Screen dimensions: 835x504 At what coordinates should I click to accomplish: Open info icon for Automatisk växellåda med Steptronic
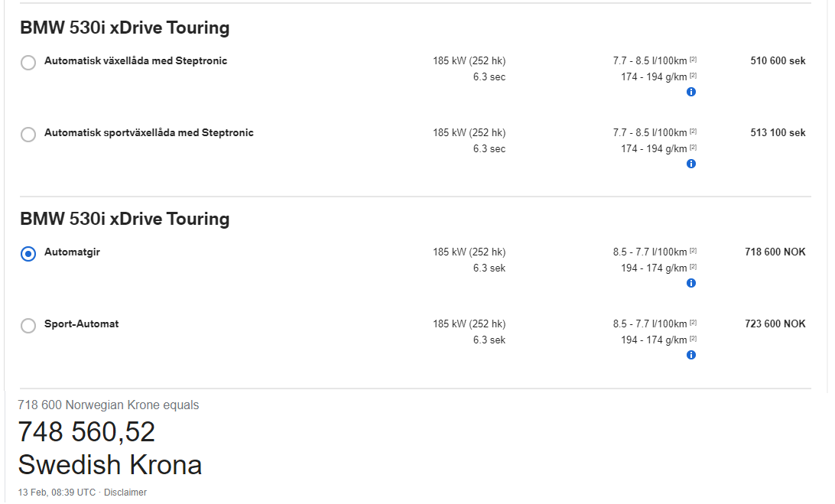[691, 92]
